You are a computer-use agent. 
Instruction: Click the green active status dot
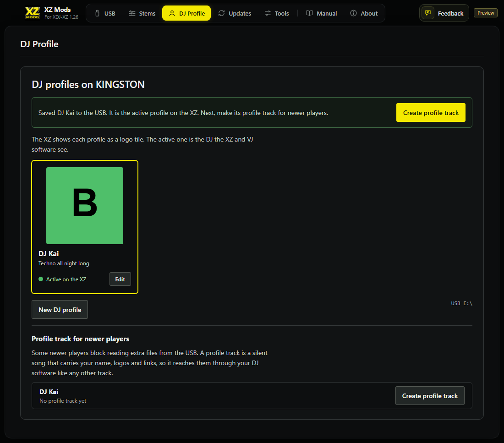click(41, 279)
